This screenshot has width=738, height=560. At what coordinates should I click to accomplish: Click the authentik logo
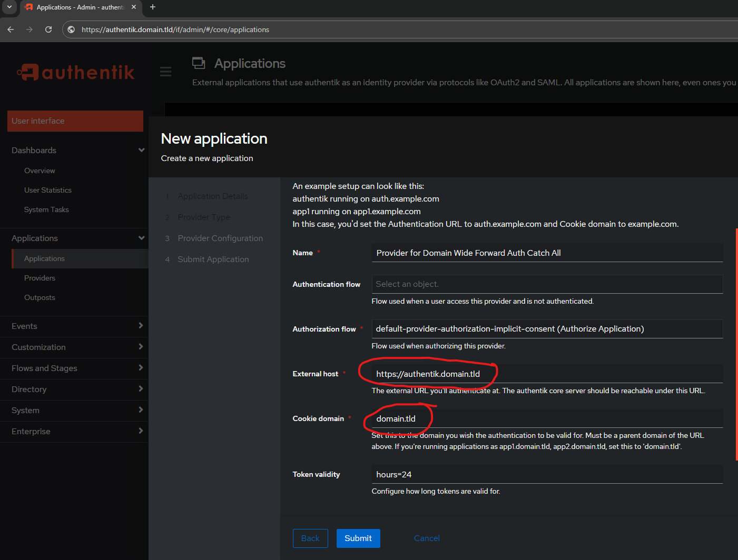(76, 72)
